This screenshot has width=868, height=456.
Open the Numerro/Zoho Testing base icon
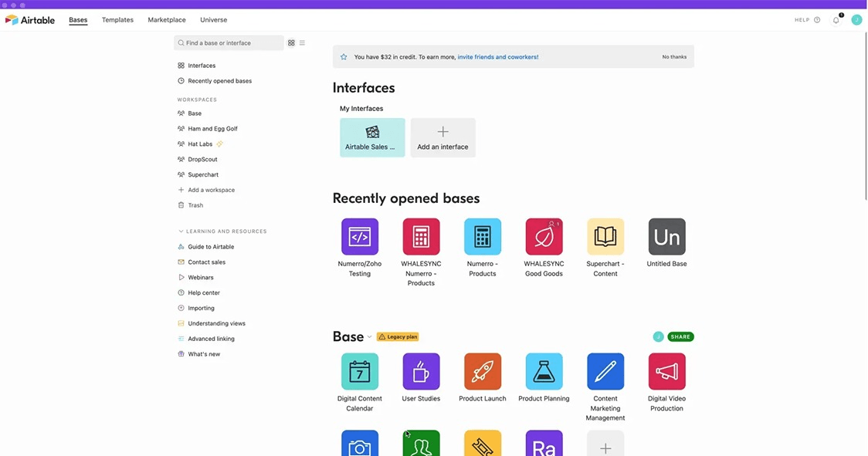pyautogui.click(x=359, y=236)
